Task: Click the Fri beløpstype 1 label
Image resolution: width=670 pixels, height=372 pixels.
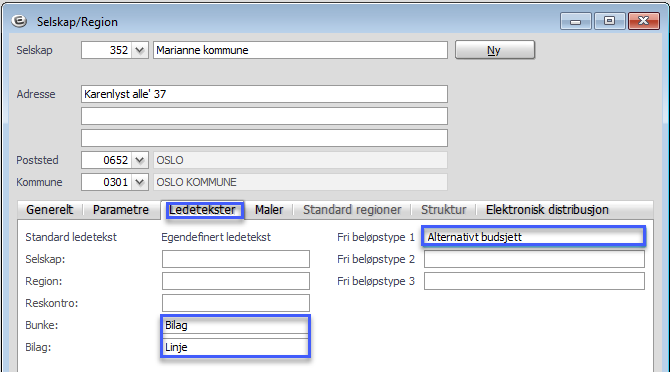Action: tap(376, 237)
